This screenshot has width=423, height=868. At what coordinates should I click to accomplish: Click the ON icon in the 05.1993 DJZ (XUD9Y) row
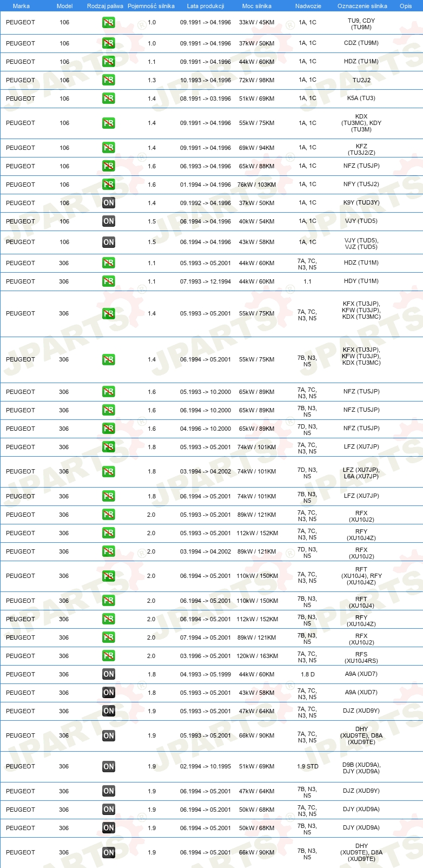109,711
